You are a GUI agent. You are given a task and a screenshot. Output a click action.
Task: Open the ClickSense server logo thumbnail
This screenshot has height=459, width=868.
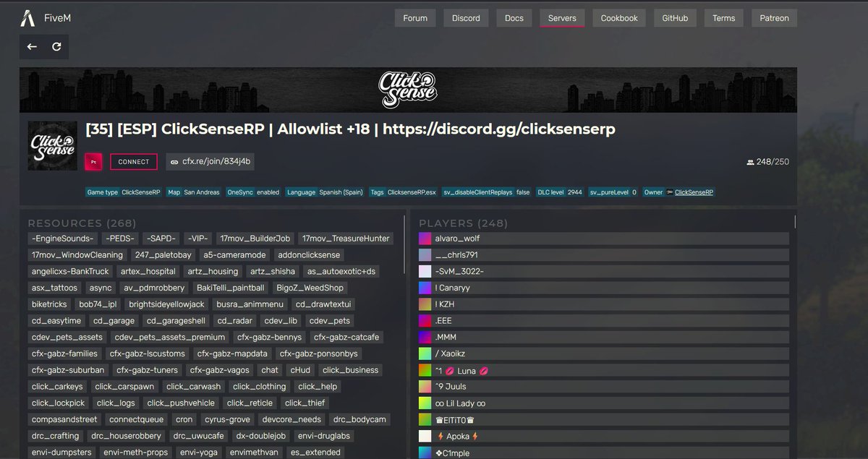point(53,145)
